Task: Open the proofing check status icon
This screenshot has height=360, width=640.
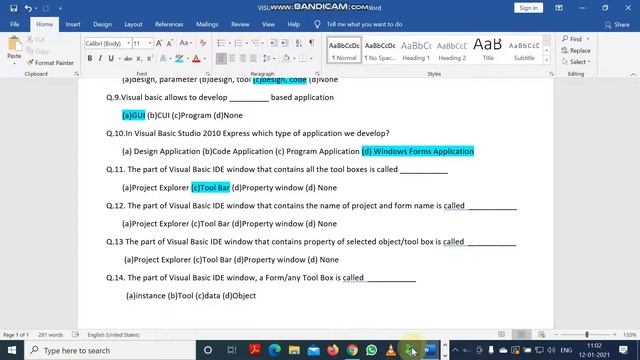Action: pyautogui.click(x=76, y=335)
